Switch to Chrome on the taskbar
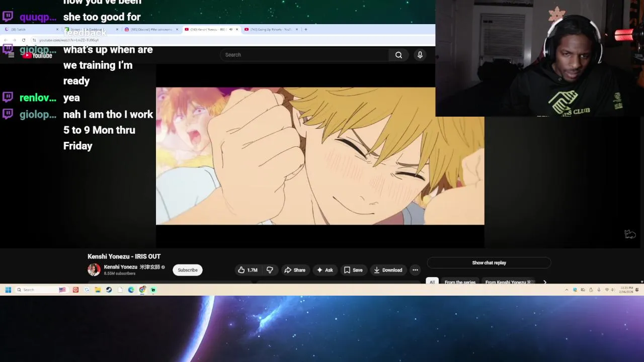This screenshot has height=362, width=644. (142, 290)
